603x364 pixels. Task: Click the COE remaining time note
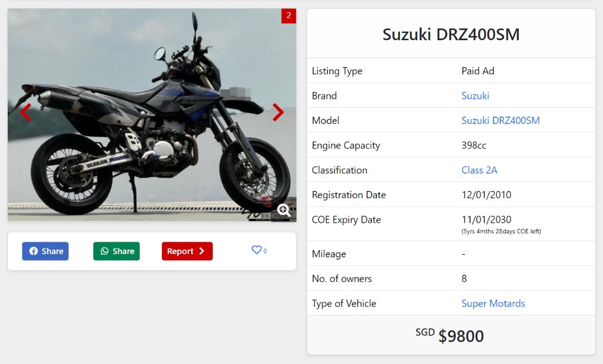tap(501, 231)
